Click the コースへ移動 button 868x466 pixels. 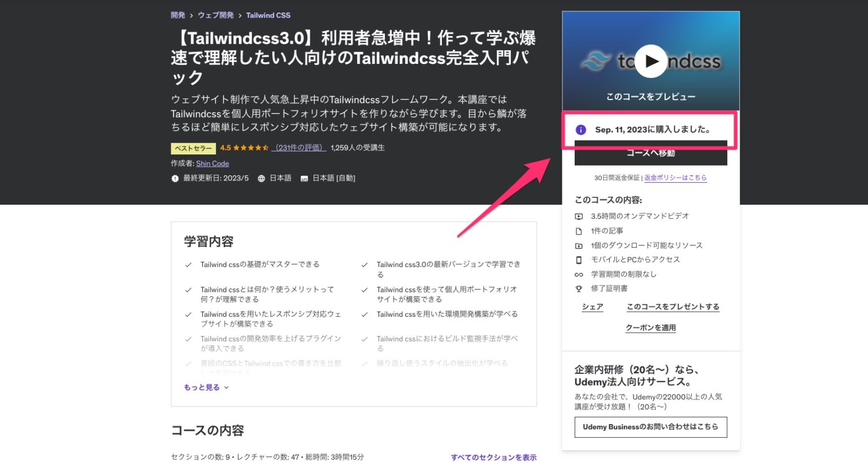650,154
